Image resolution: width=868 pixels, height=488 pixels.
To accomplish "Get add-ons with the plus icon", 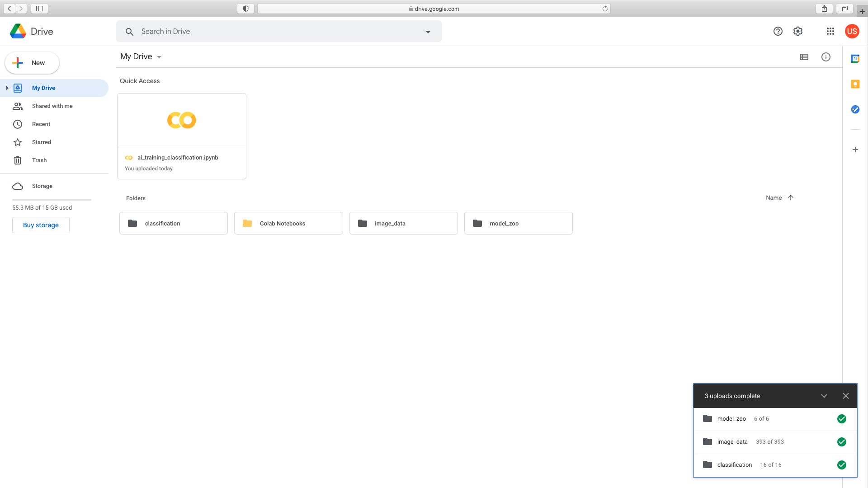I will click(x=855, y=150).
